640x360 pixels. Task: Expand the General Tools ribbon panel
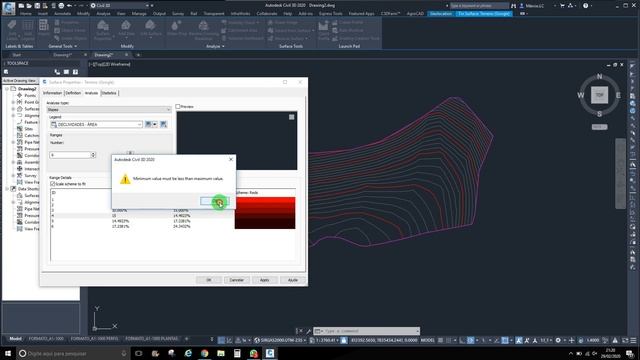tap(62, 47)
